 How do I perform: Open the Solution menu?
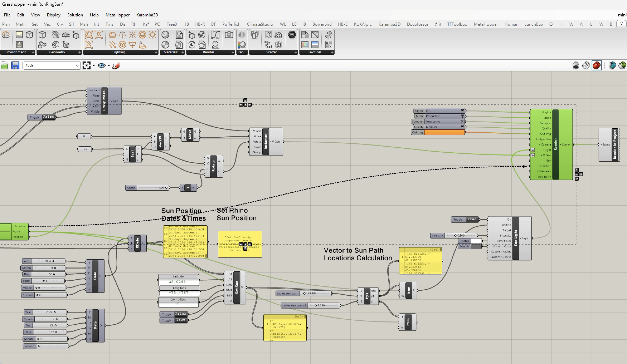coord(75,15)
